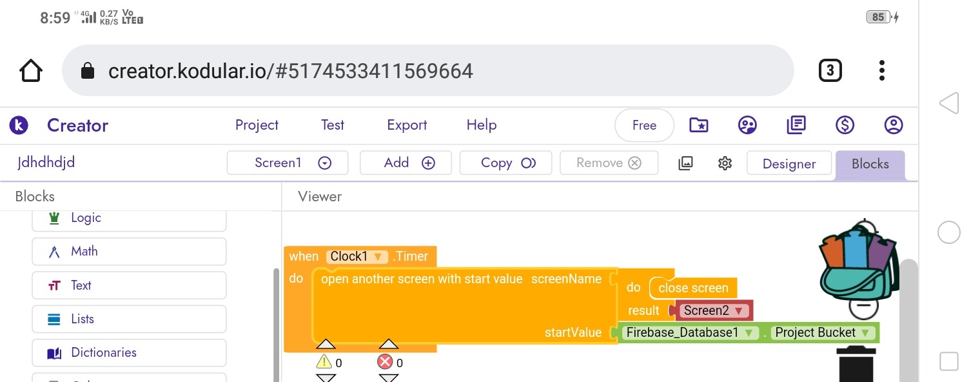Open the monetization dollar icon

[x=845, y=125]
